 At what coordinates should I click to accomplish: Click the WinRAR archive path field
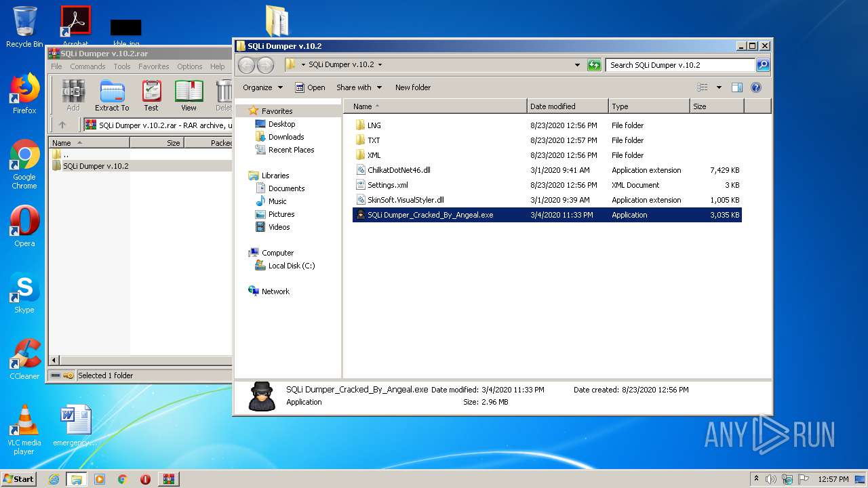pyautogui.click(x=159, y=125)
